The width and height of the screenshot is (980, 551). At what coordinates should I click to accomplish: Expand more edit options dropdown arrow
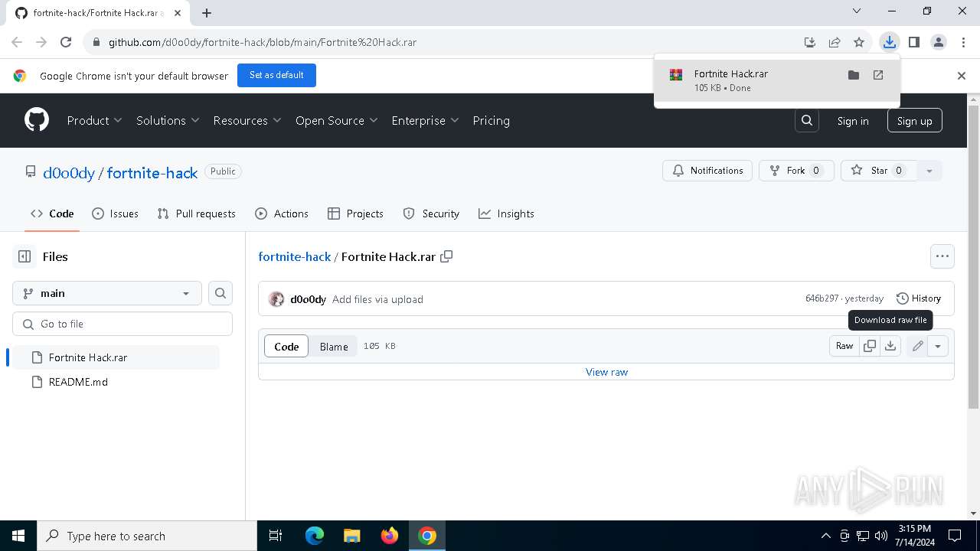point(938,346)
